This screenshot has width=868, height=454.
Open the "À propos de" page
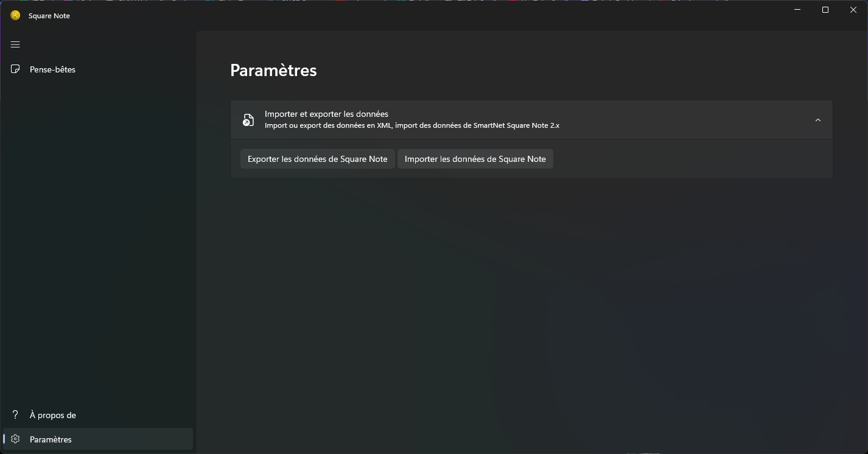[53, 415]
